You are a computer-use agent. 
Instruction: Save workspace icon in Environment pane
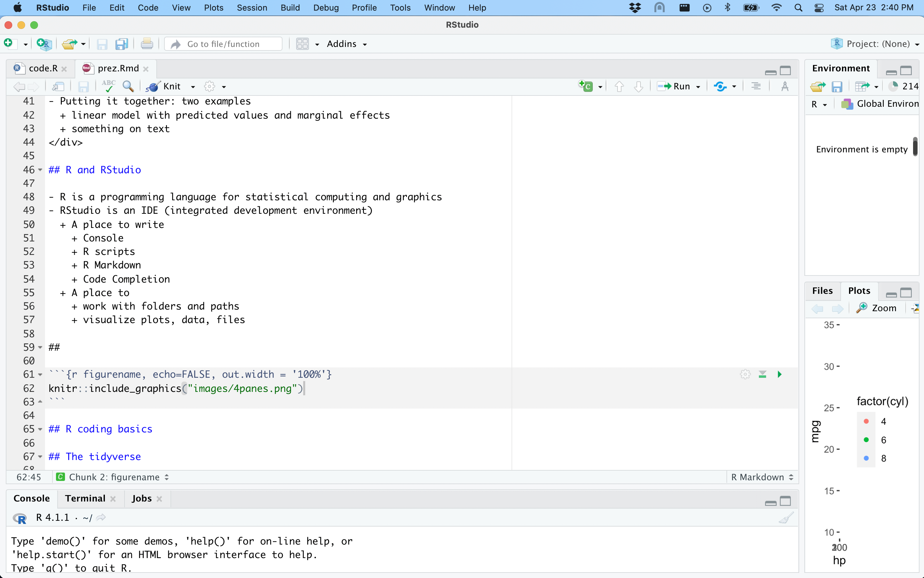click(x=837, y=86)
